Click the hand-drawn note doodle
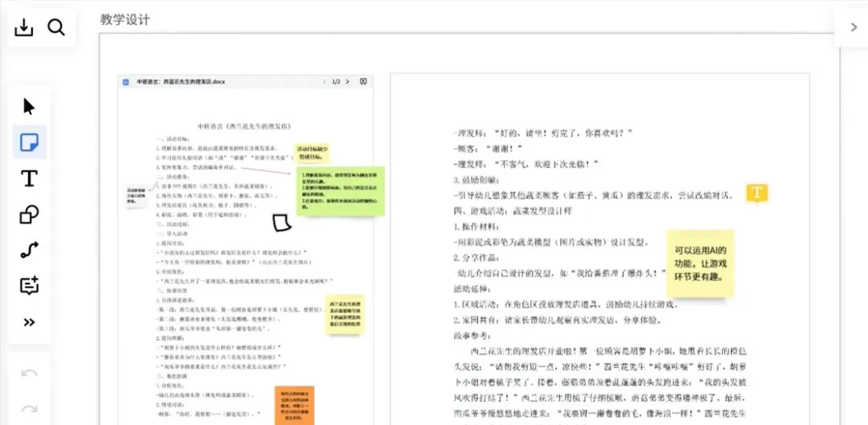The height and width of the screenshot is (425, 868). [x=282, y=223]
